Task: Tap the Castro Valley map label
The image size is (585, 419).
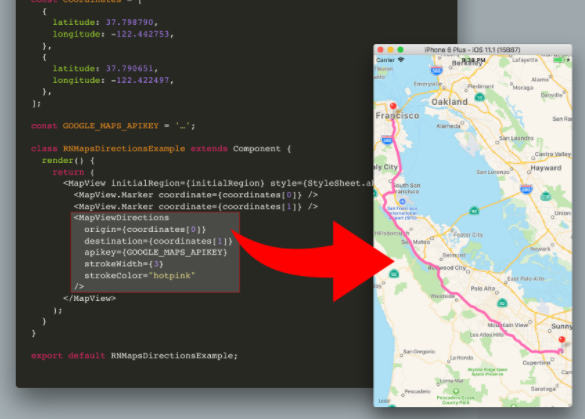Action: click(x=553, y=154)
